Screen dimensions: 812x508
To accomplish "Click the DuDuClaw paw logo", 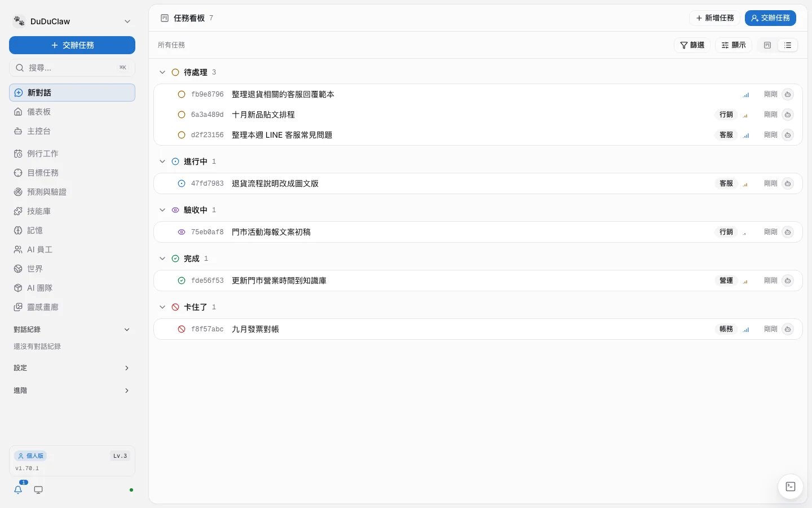I will coord(19,21).
